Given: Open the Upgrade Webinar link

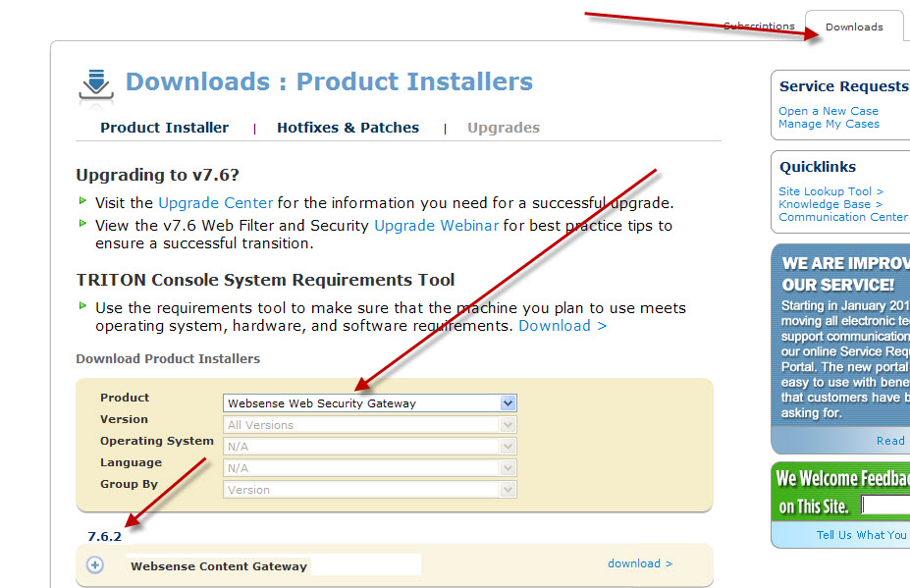Looking at the screenshot, I should [x=437, y=226].
